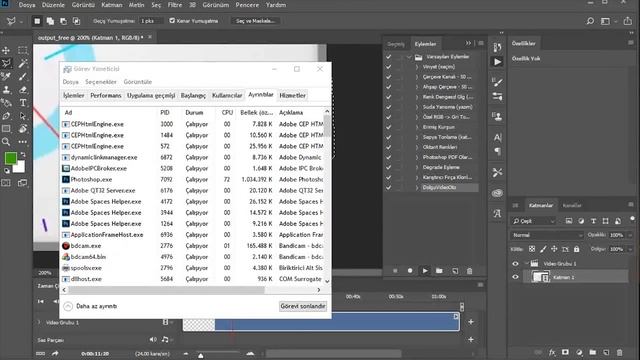
Task: Collapse the Video Grubu 1 layer group
Action: pos(527,264)
